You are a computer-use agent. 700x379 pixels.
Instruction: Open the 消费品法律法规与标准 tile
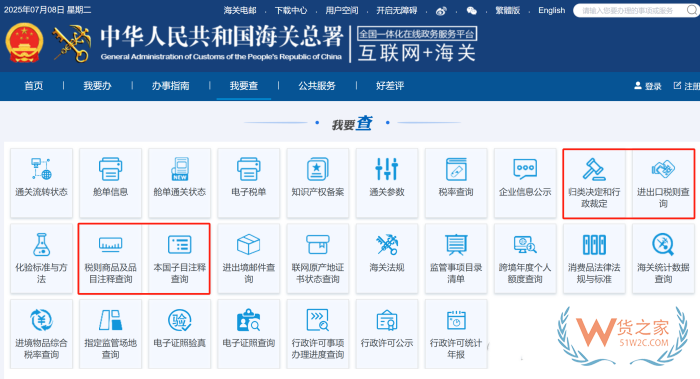(x=594, y=258)
